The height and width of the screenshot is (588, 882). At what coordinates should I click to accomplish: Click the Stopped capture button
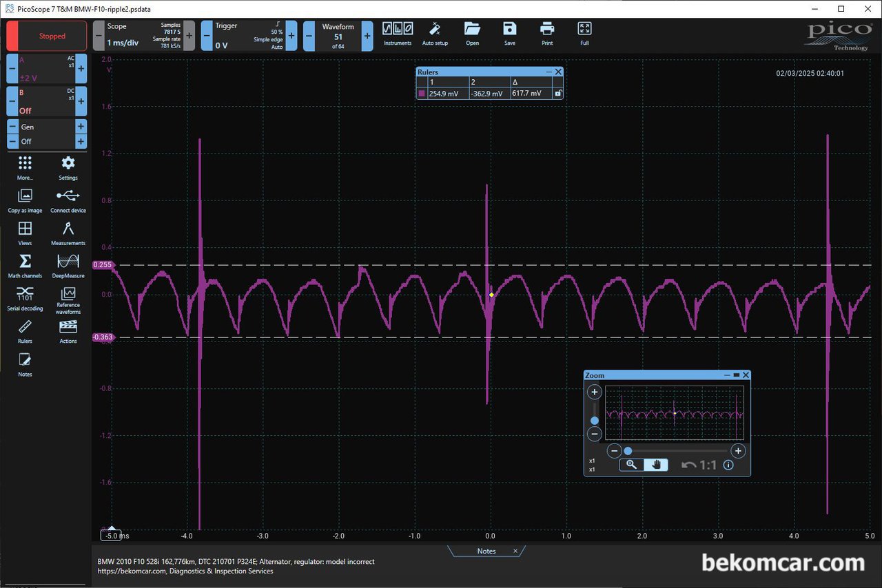[x=47, y=36]
